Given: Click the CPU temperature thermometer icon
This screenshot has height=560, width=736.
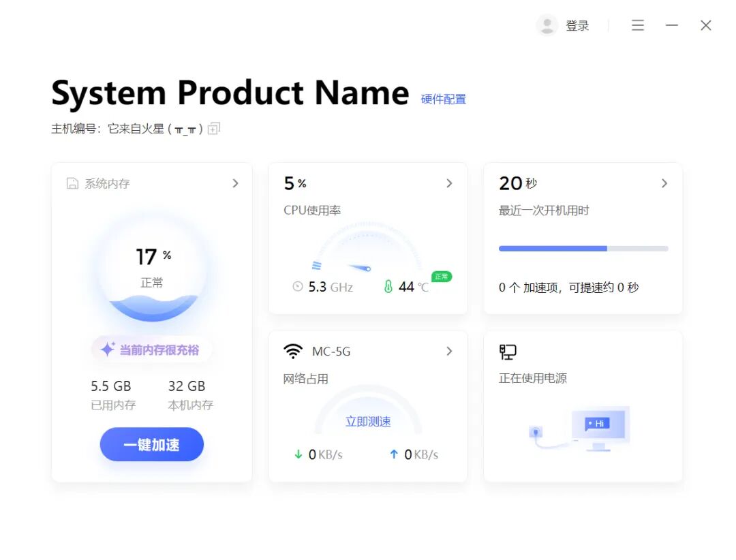Looking at the screenshot, I should [388, 286].
